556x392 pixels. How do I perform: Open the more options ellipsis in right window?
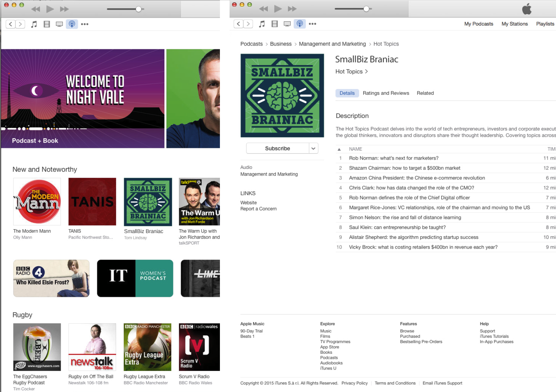coord(312,24)
